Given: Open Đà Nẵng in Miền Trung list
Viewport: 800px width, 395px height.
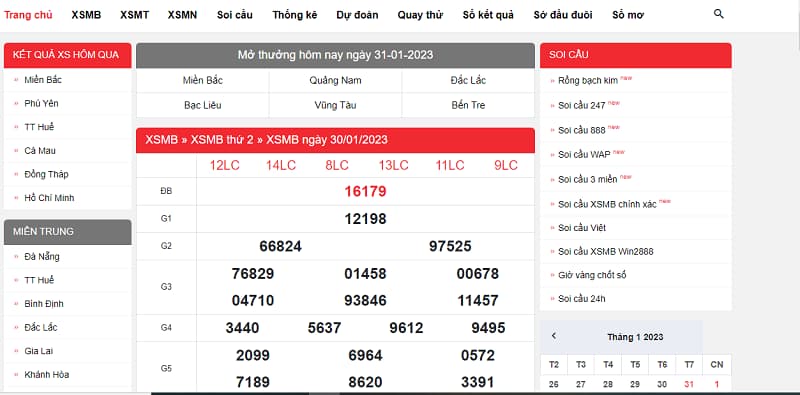Looking at the screenshot, I should pyautogui.click(x=41, y=256).
